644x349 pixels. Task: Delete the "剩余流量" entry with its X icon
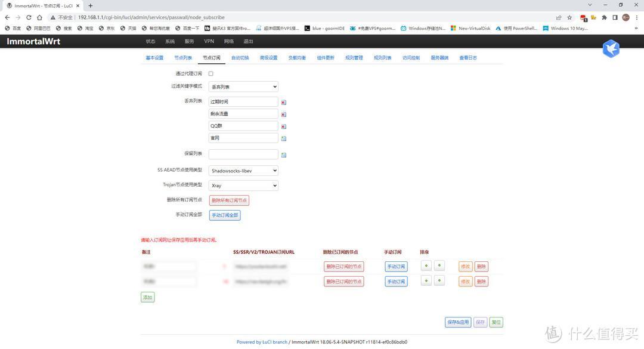point(283,114)
